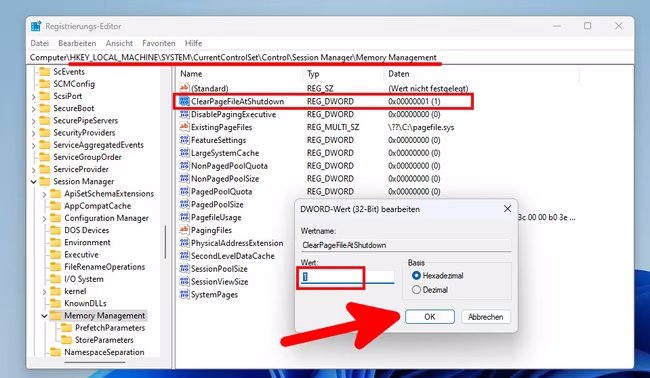Open the Hilfe menu
Screen dimensions: 650x378
tap(193, 43)
